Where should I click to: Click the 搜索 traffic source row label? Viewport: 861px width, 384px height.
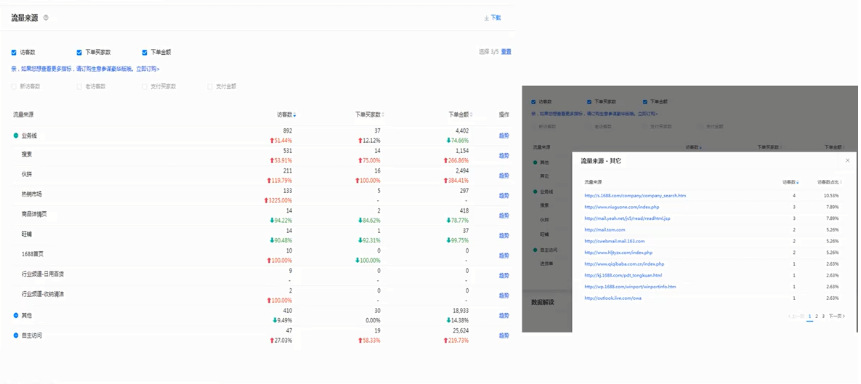pos(26,154)
